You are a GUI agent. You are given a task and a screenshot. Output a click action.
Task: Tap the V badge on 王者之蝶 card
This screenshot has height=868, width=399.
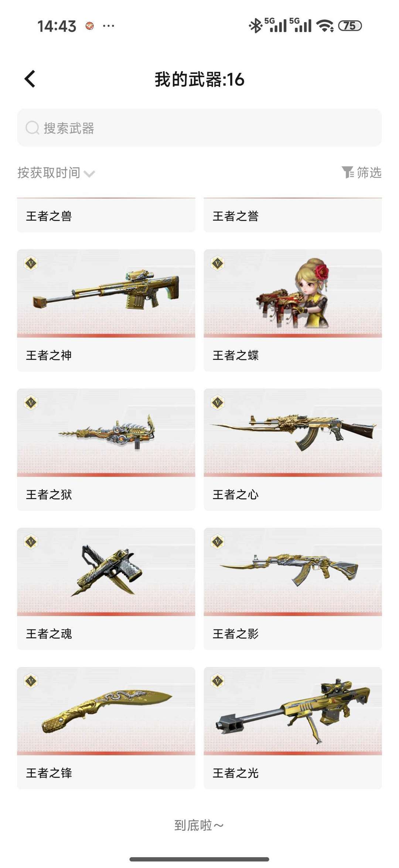[x=218, y=264]
